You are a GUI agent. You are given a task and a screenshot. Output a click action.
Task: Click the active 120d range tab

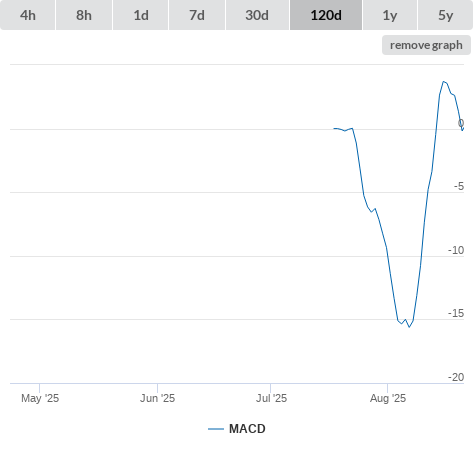pyautogui.click(x=326, y=15)
